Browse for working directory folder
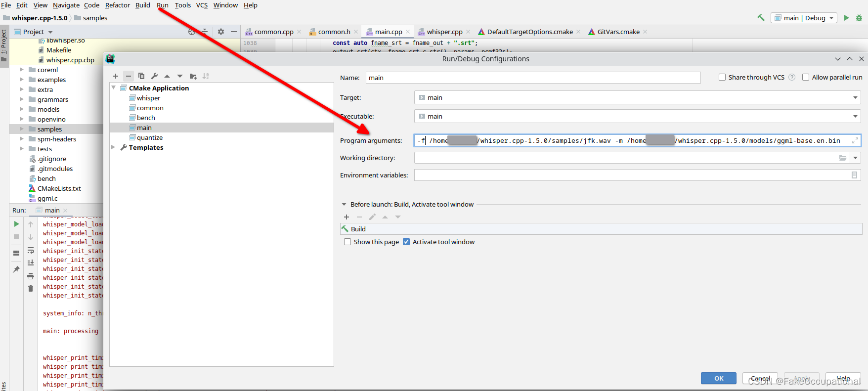The image size is (868, 391). click(843, 158)
